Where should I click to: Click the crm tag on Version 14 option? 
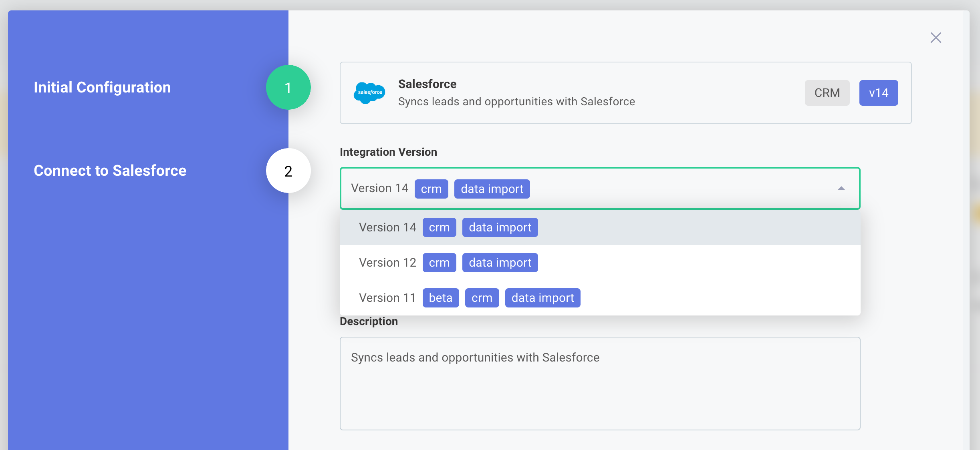pos(439,227)
